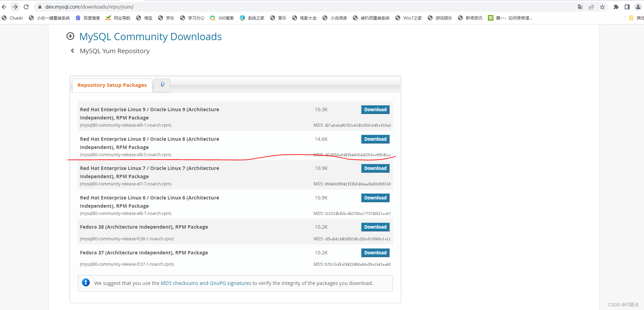
Task: Open the 学习办公 bookmark
Action: (x=193, y=18)
